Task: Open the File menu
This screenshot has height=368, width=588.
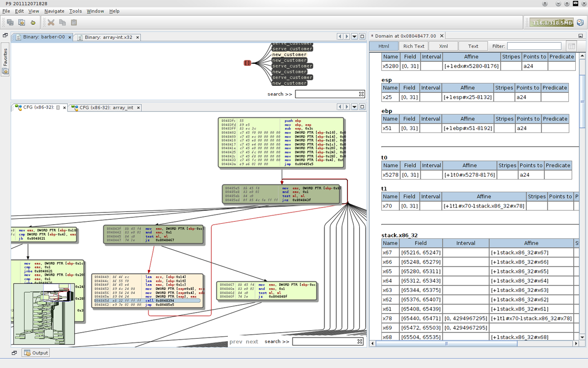Action: 6,11
